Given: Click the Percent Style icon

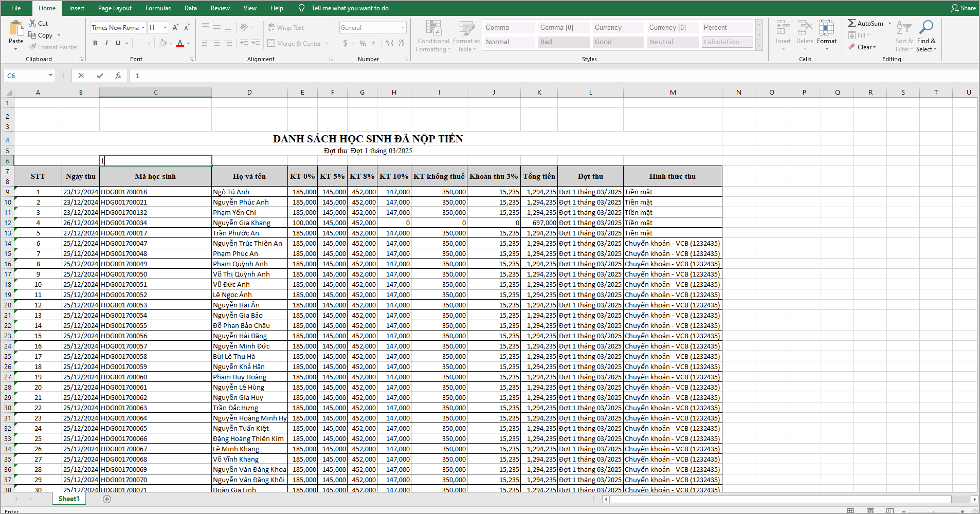Looking at the screenshot, I should click(362, 44).
